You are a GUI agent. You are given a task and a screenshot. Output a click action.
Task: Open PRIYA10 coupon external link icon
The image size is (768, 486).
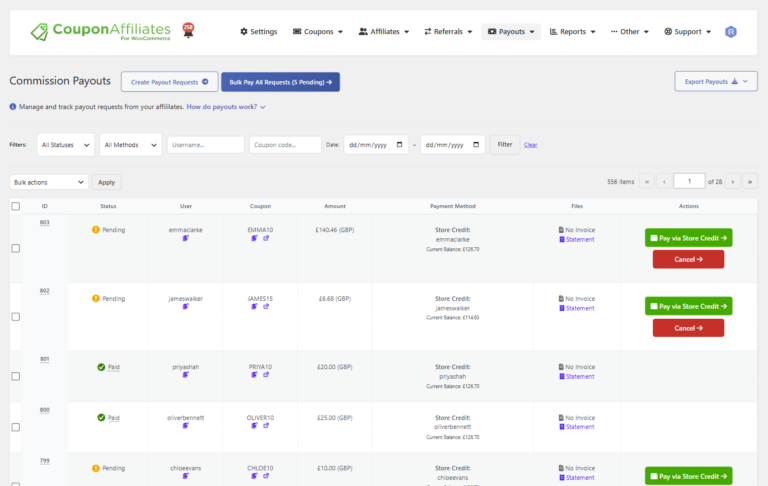[x=266, y=375]
